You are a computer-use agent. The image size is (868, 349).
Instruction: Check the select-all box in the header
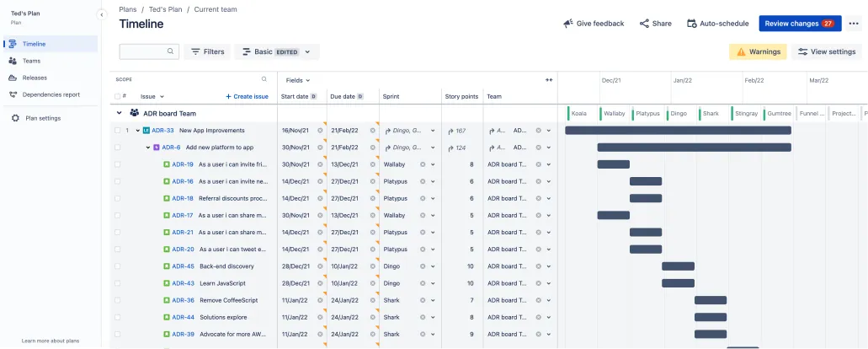tap(117, 96)
